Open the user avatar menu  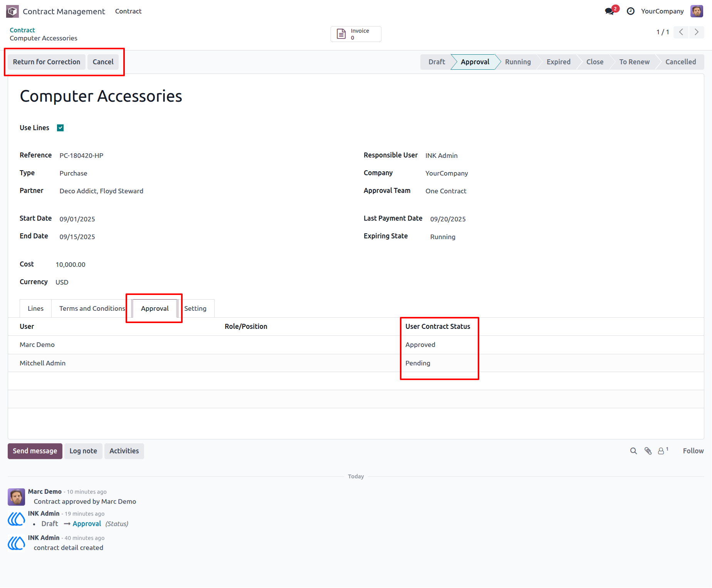pos(697,11)
